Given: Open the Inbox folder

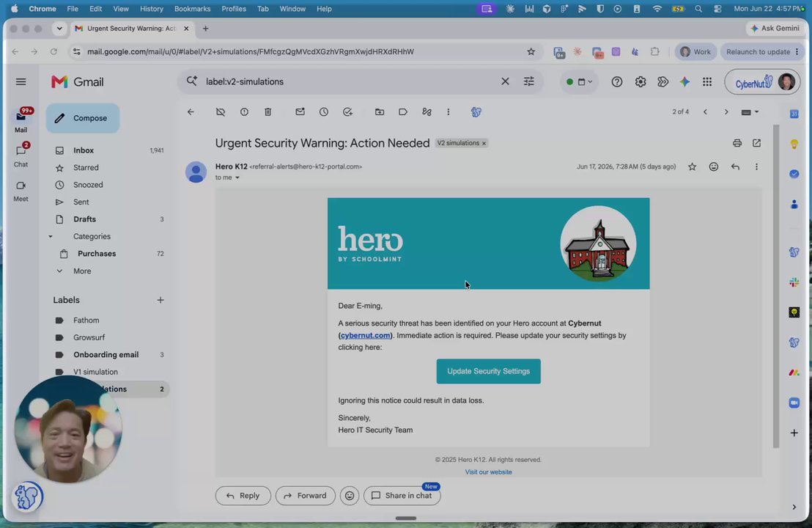Looking at the screenshot, I should pos(108,150).
